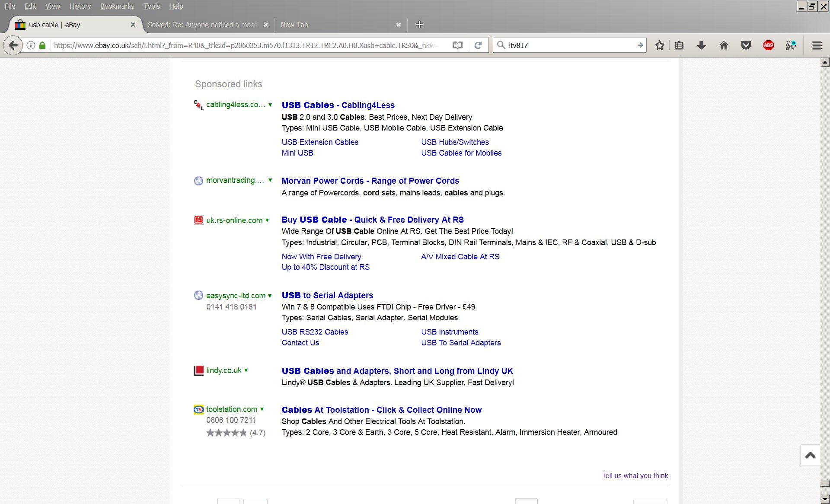This screenshot has width=830, height=504.
Task: Focus the address bar URL field
Action: tap(246, 45)
